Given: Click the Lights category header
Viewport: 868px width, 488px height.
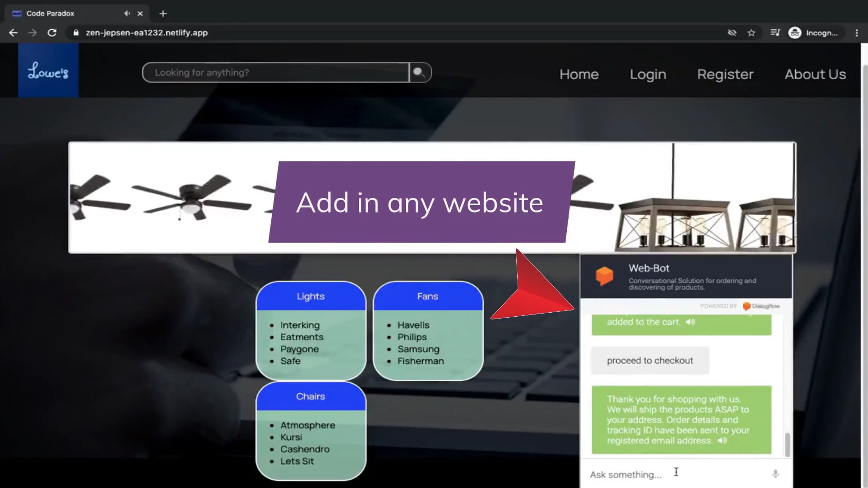Looking at the screenshot, I should click(311, 296).
